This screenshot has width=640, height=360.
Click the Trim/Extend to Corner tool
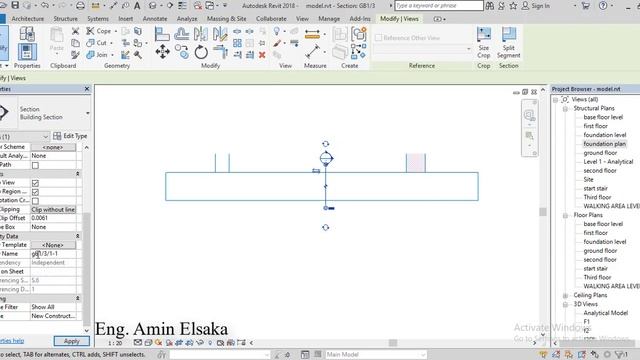220,52
